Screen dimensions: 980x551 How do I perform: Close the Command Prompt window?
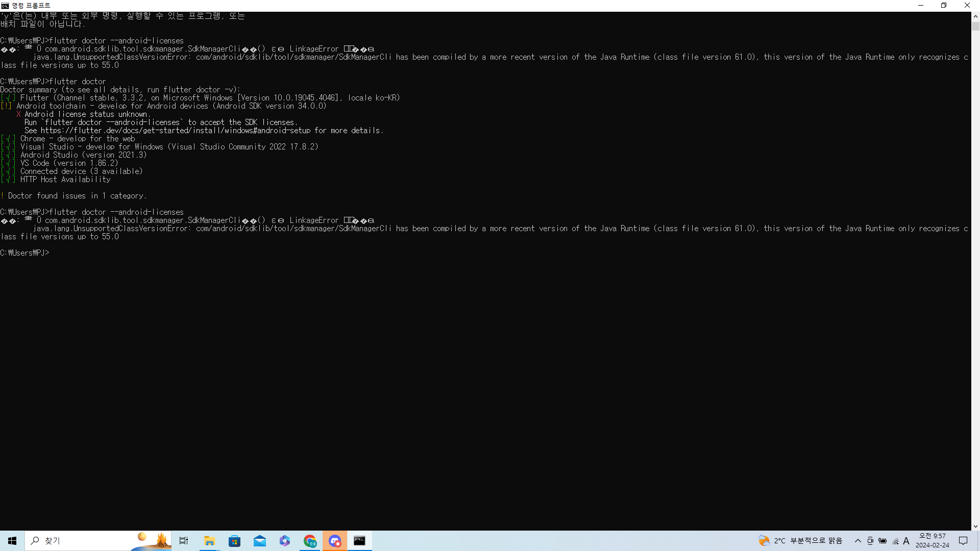point(967,6)
